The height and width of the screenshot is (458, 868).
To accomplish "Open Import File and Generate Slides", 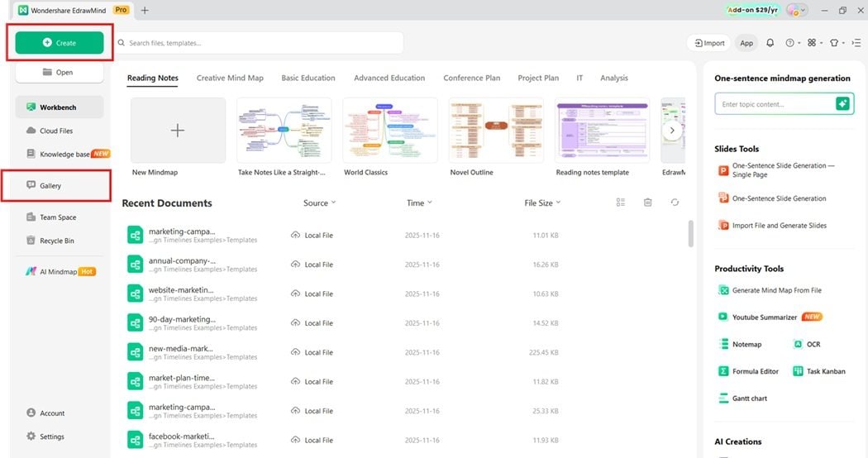I will pyautogui.click(x=772, y=226).
